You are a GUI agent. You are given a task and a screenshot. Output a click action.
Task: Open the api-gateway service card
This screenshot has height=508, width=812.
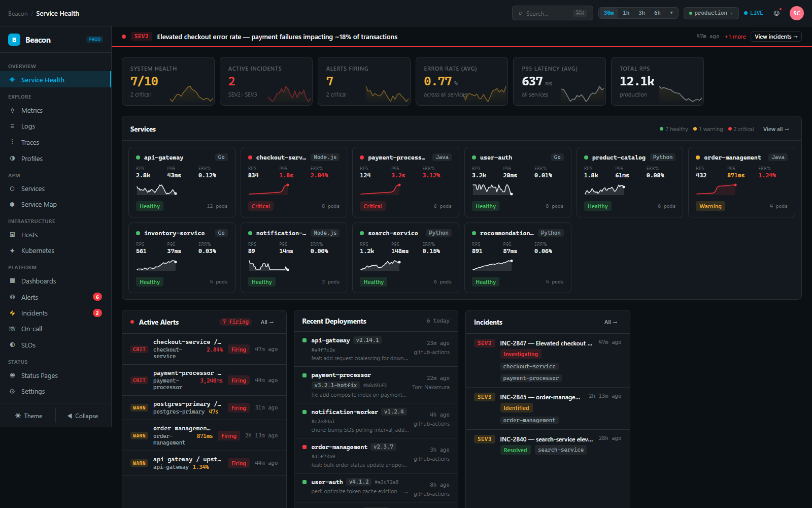click(x=182, y=182)
